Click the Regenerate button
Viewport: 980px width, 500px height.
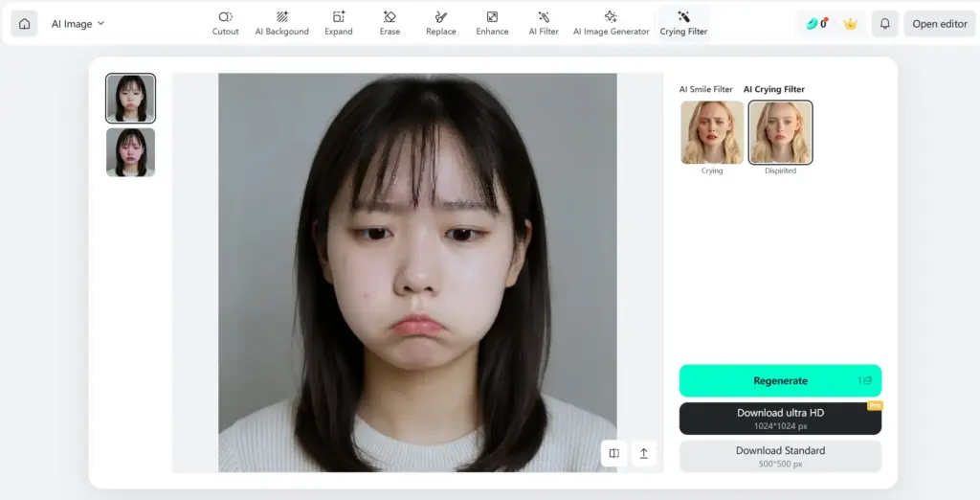pyautogui.click(x=780, y=380)
